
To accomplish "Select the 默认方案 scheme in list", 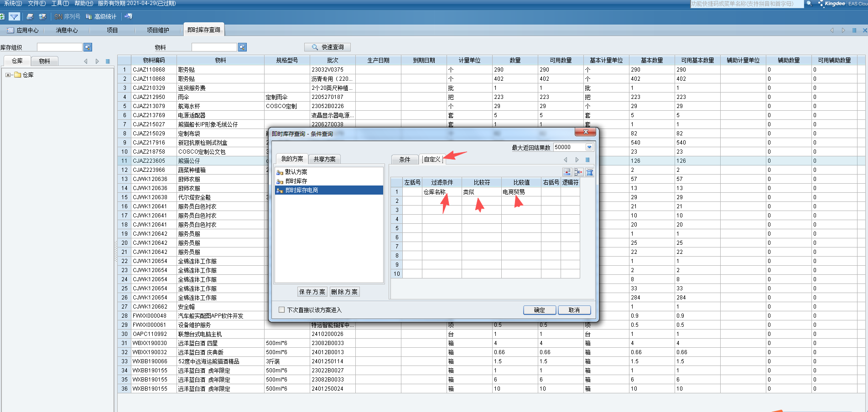I will click(x=296, y=172).
